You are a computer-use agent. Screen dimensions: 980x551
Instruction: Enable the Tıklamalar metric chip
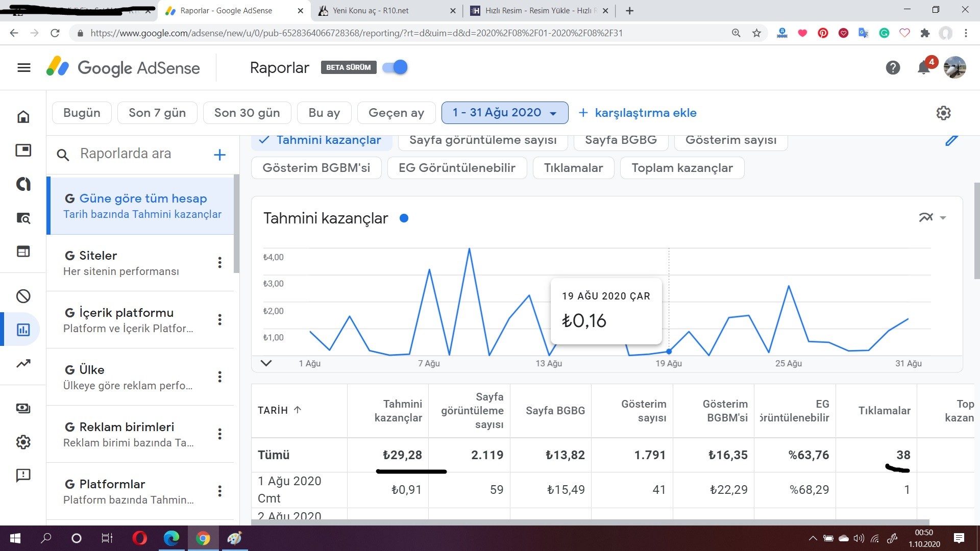pos(573,168)
